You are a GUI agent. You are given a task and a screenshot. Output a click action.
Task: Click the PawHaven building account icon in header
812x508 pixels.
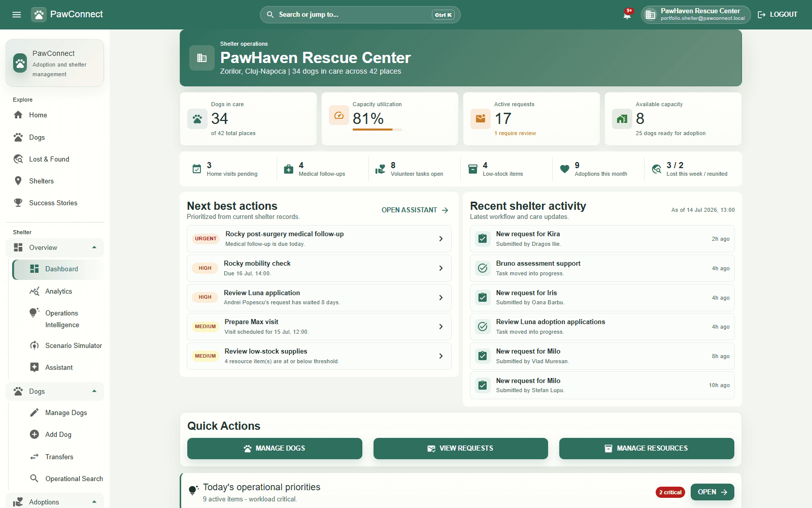pos(650,15)
